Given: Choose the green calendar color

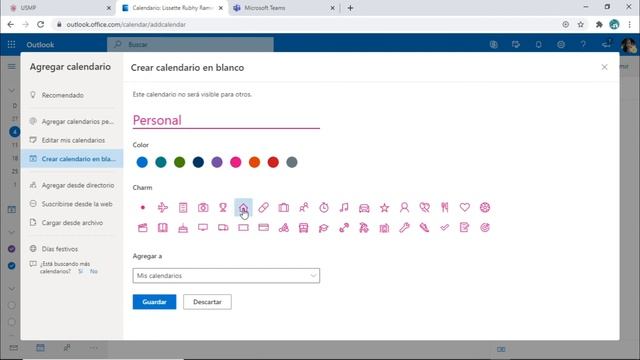Looking at the screenshot, I should coord(180,162).
